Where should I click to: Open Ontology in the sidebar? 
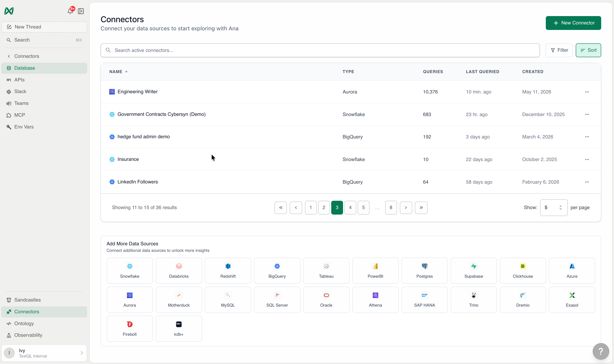point(44,323)
